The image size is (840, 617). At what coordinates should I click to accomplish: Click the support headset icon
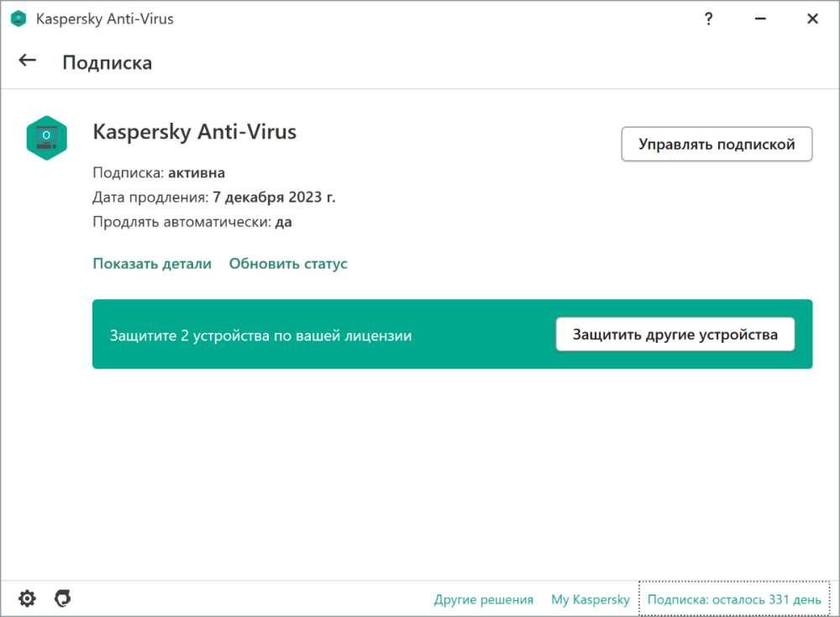pos(63,599)
